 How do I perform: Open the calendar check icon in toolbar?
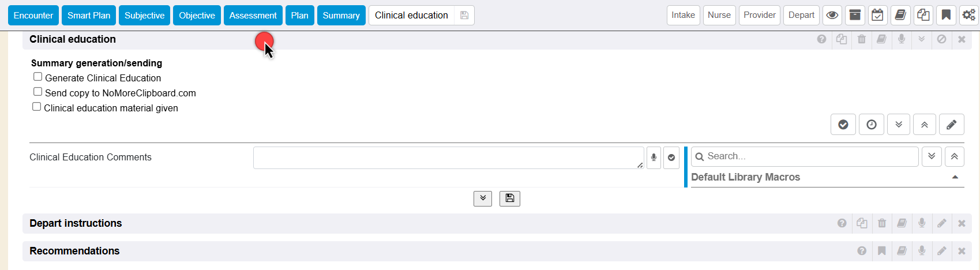coord(877,16)
